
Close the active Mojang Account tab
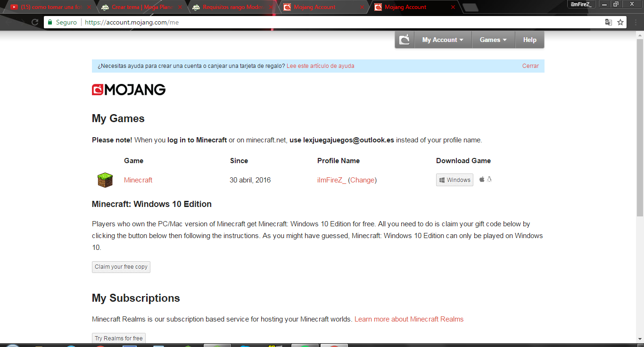(x=453, y=7)
